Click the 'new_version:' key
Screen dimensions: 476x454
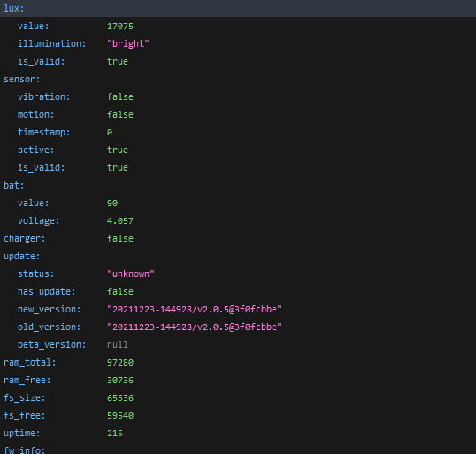50,310
